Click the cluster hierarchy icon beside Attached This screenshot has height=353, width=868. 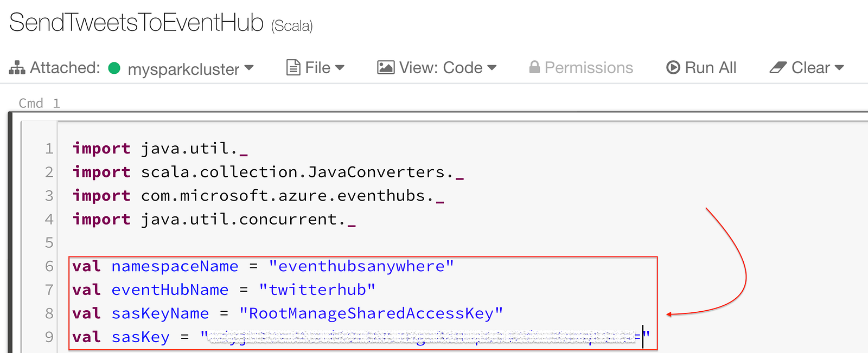pos(17,68)
